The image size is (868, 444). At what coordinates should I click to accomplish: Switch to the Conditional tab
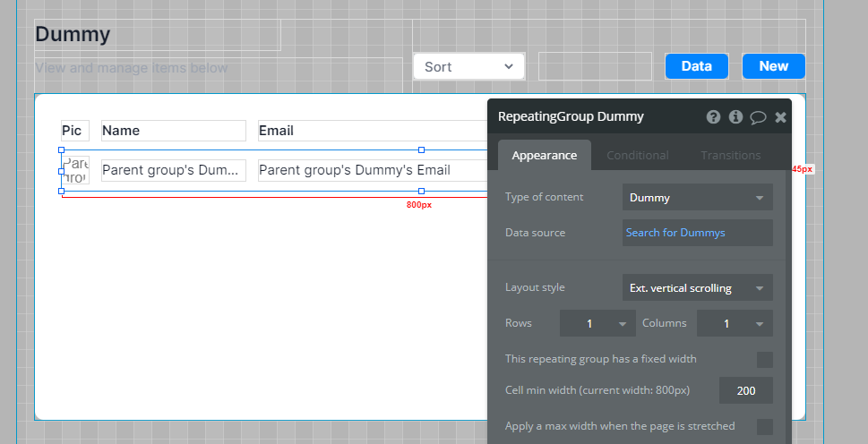click(x=637, y=156)
